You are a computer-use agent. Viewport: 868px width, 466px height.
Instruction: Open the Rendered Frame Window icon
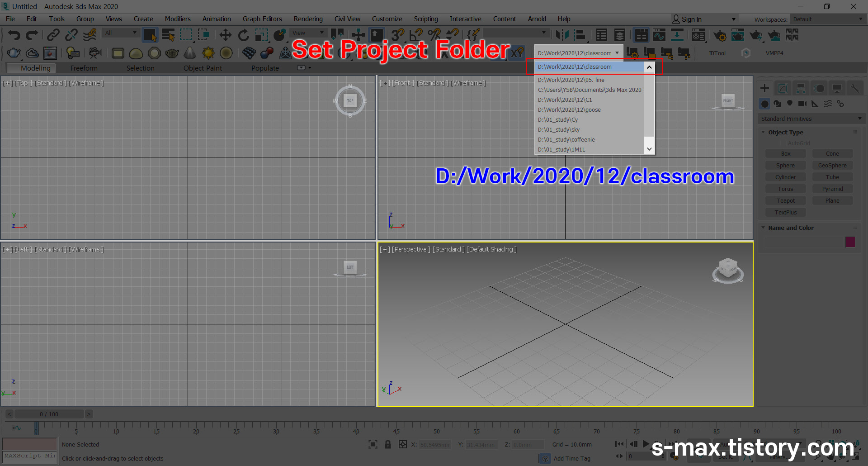tap(738, 35)
